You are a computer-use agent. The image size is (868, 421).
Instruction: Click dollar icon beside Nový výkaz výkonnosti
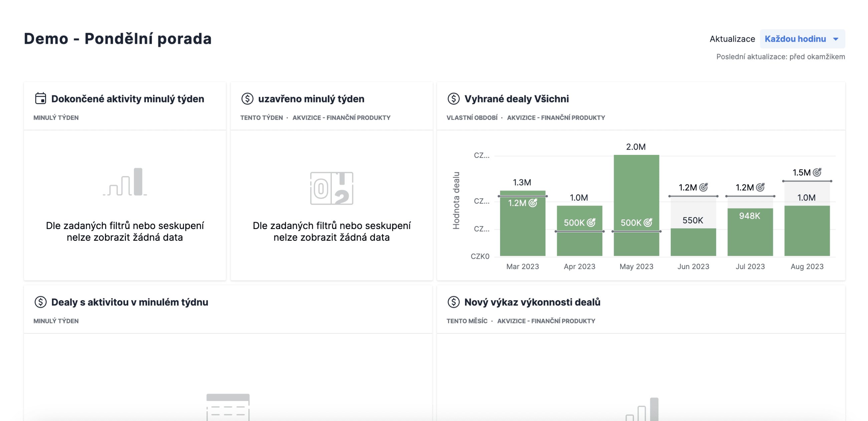[453, 302]
